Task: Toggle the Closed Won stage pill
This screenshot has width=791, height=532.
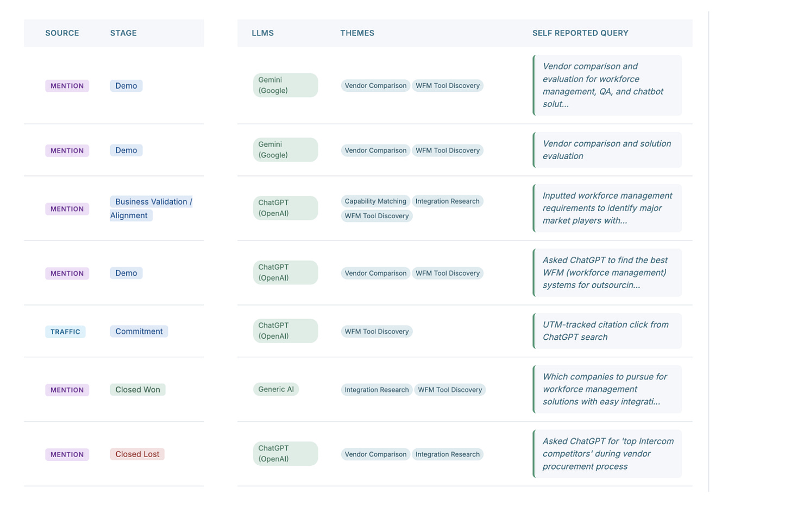Action: pos(137,389)
